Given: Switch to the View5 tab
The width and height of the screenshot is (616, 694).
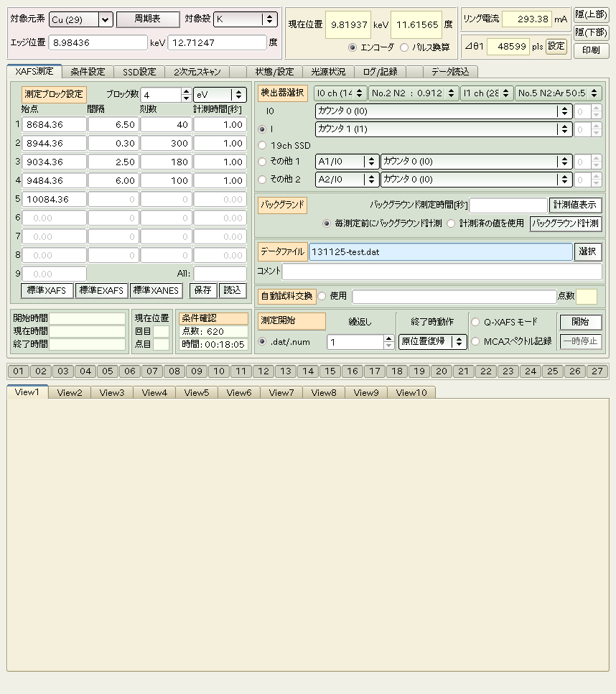Looking at the screenshot, I should (197, 392).
